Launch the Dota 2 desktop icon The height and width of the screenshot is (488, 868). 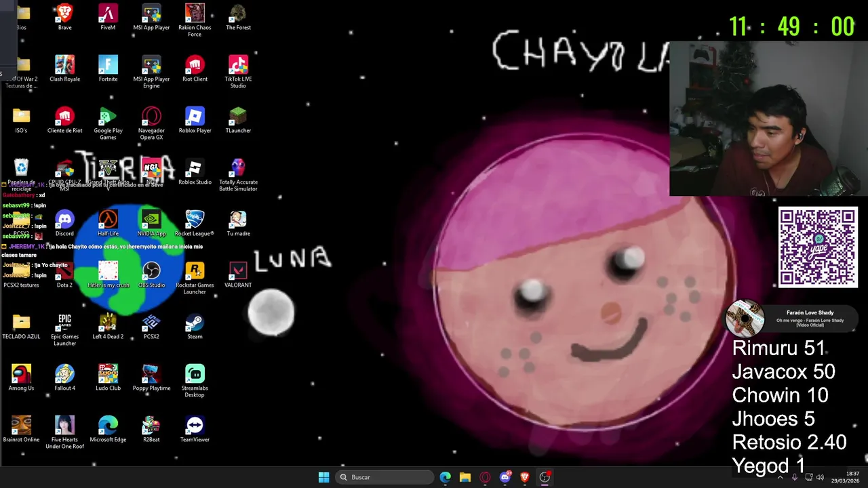pos(64,274)
